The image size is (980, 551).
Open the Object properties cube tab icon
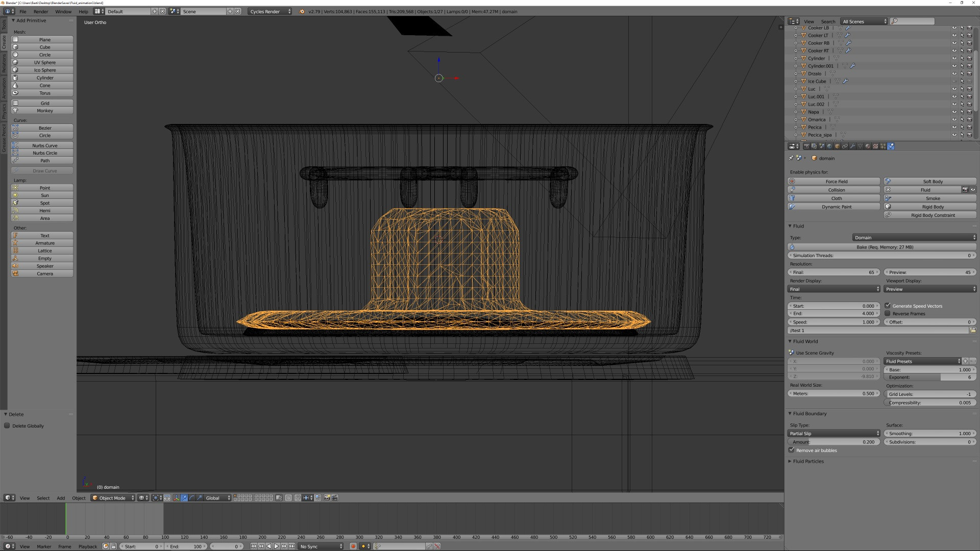click(x=837, y=146)
